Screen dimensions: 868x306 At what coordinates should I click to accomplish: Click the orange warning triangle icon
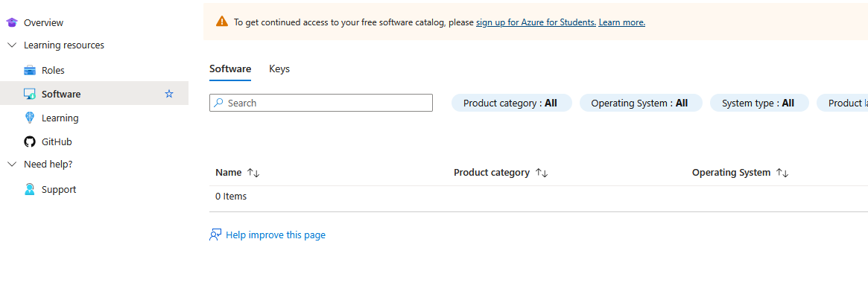pos(222,22)
